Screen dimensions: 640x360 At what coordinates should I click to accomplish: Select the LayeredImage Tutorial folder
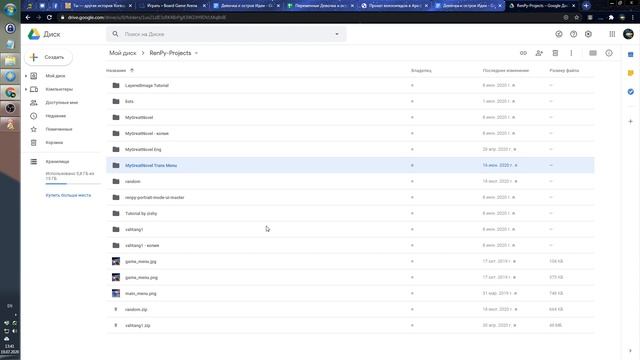(x=350, y=85)
